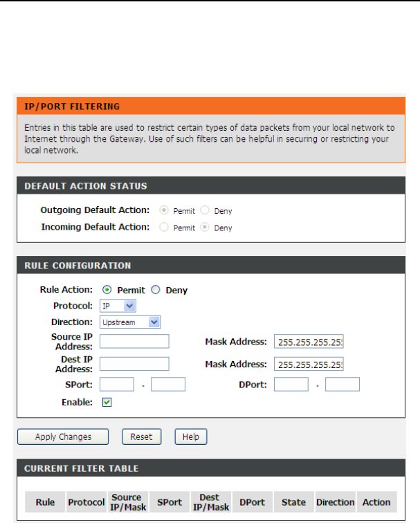Click the DPort start port field
Image resolution: width=420 pixels, height=523 pixels.
291,384
